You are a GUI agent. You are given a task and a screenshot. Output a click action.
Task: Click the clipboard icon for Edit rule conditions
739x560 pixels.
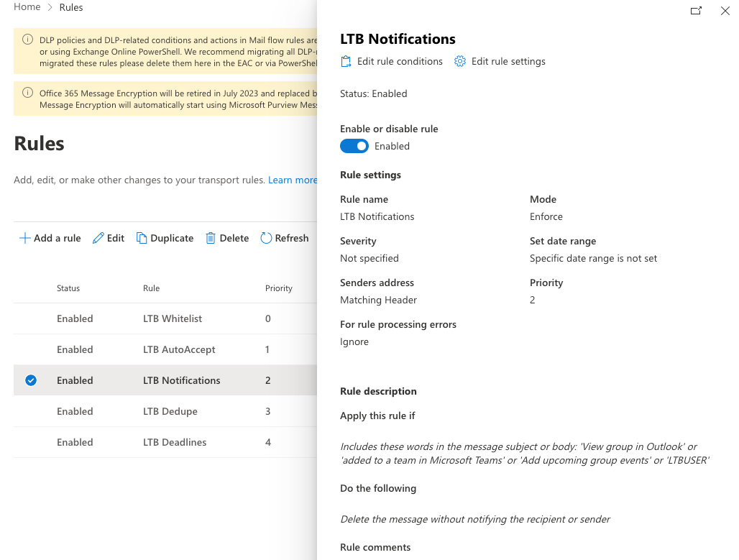346,61
